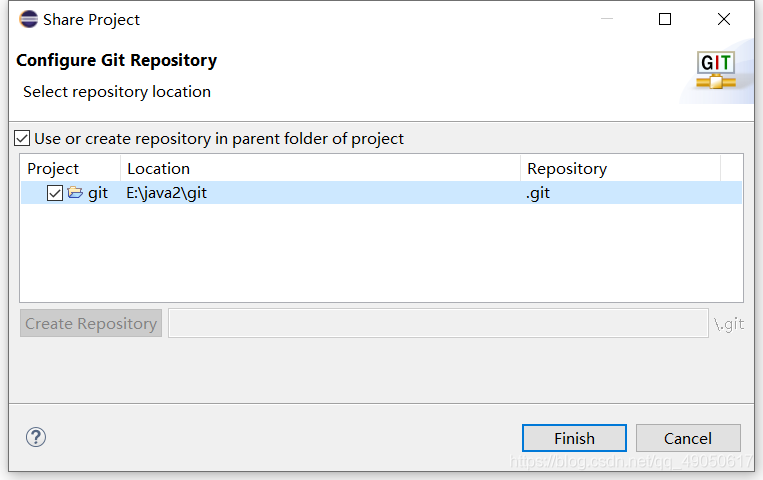This screenshot has height=480, width=763.
Task: Select the git project name in table
Action: (x=98, y=193)
